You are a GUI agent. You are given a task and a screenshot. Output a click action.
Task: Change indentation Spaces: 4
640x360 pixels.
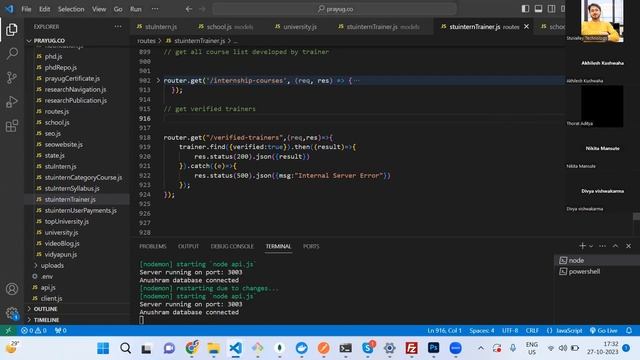click(x=482, y=330)
